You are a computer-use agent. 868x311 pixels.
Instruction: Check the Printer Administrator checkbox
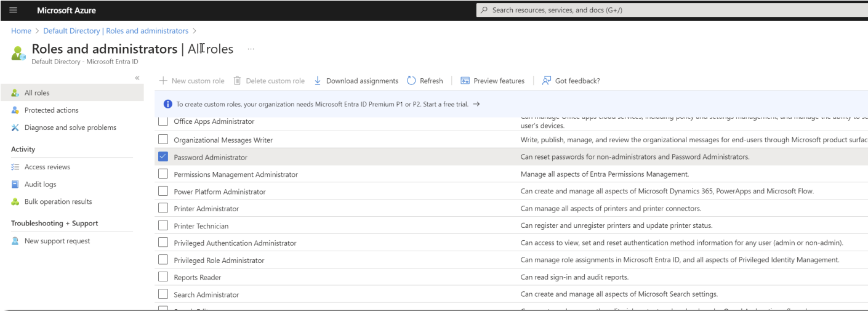(x=163, y=209)
